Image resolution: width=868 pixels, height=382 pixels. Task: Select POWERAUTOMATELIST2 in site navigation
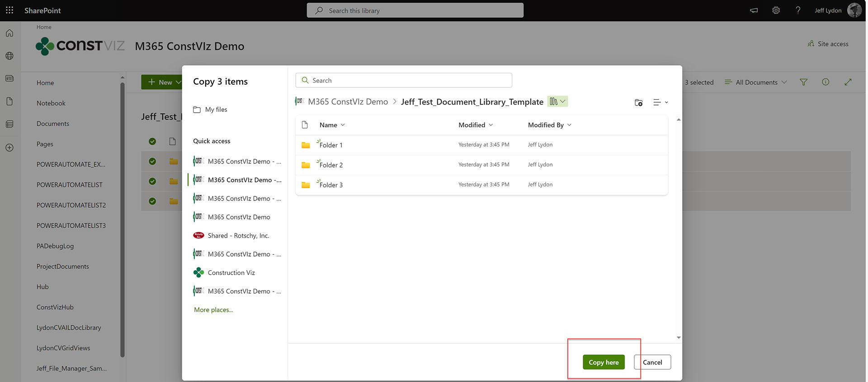[71, 205]
